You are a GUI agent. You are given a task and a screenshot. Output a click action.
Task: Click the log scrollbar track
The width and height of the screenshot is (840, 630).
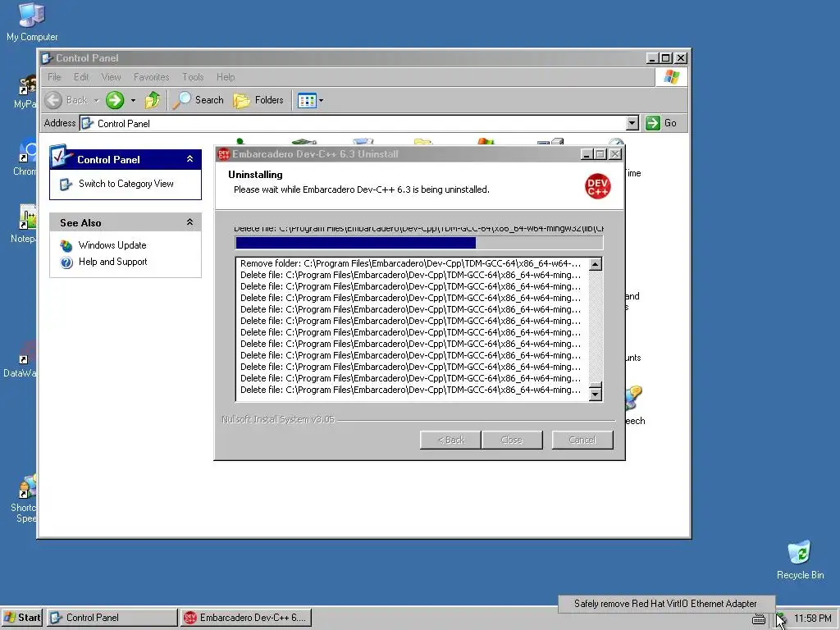(596, 326)
